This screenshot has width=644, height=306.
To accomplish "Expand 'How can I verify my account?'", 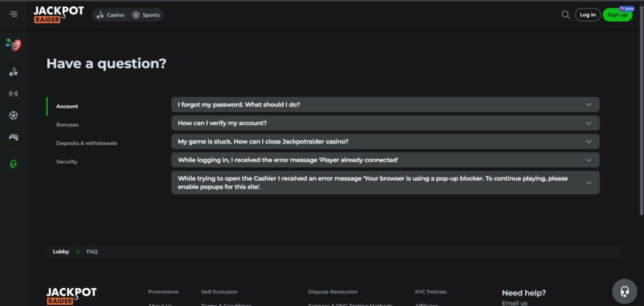I will (385, 123).
